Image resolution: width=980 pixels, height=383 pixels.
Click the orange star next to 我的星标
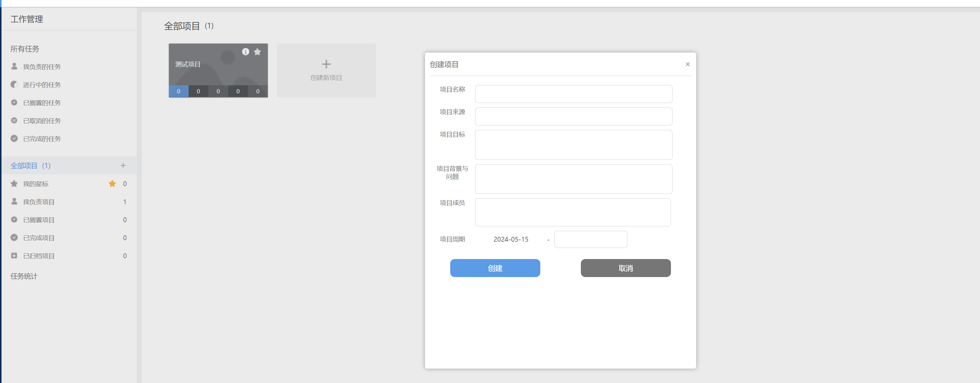112,184
